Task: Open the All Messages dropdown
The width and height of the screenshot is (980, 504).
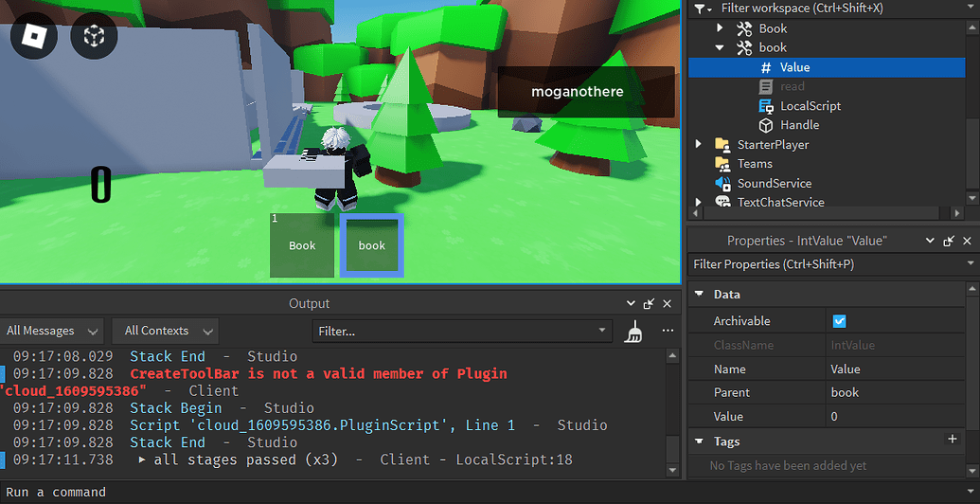Action: (x=52, y=331)
